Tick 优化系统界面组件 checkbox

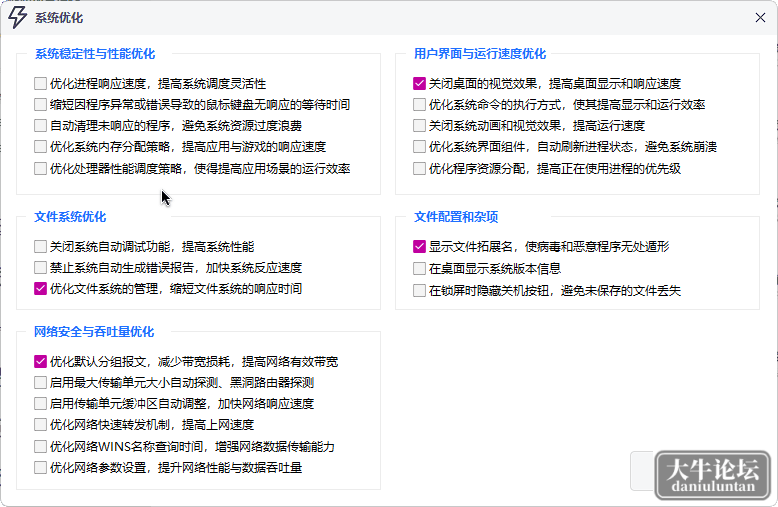tap(419, 147)
